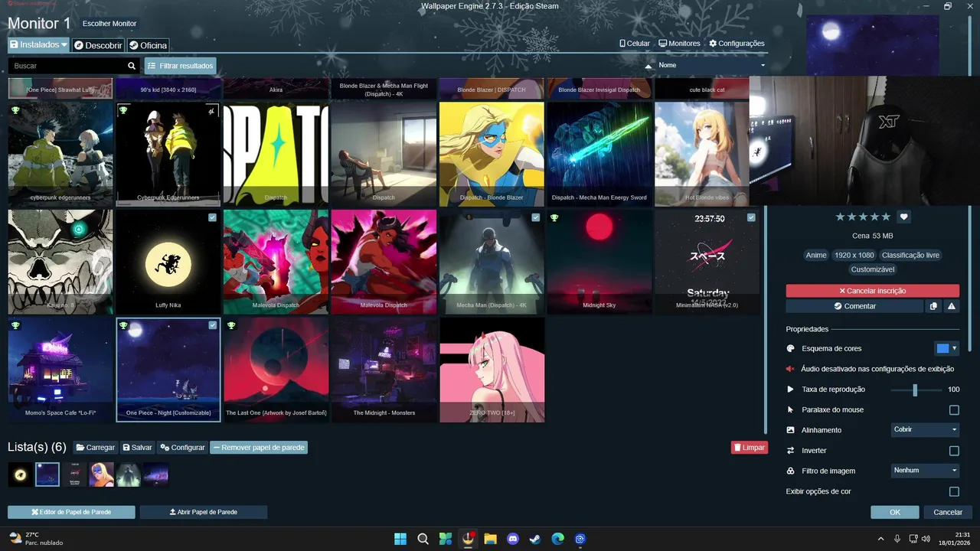Screen dimensions: 980x551
Task: Click the network icon in system tray
Action: click(x=913, y=539)
